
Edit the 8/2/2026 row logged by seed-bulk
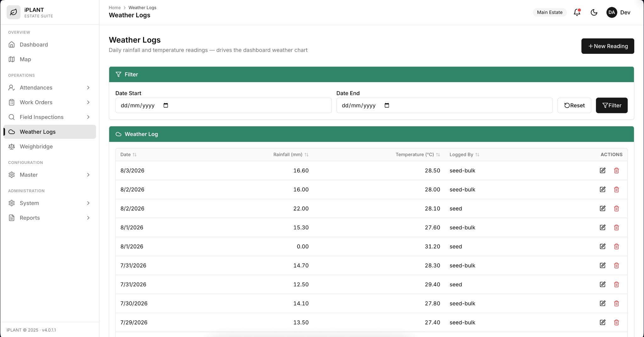click(x=602, y=189)
